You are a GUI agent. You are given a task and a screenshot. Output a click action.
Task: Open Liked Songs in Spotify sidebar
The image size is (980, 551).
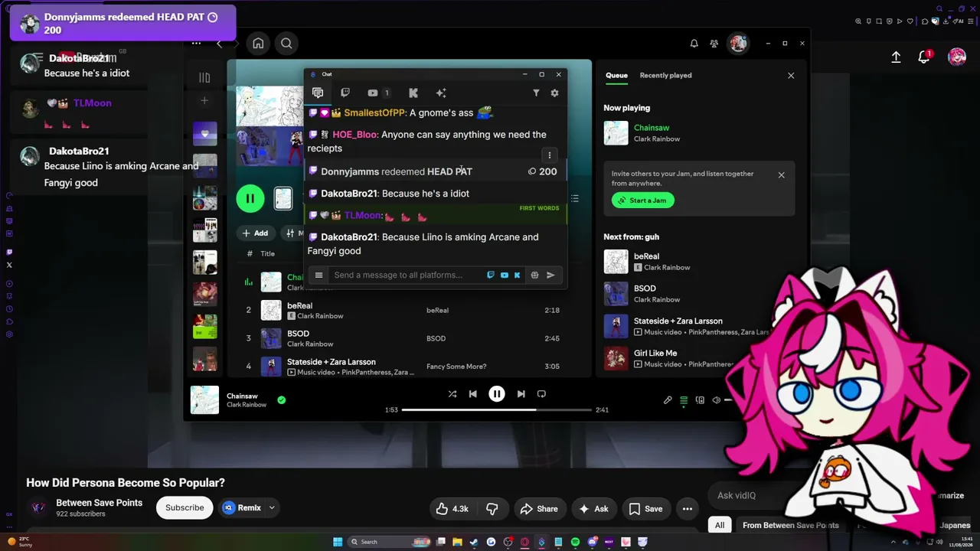click(204, 134)
